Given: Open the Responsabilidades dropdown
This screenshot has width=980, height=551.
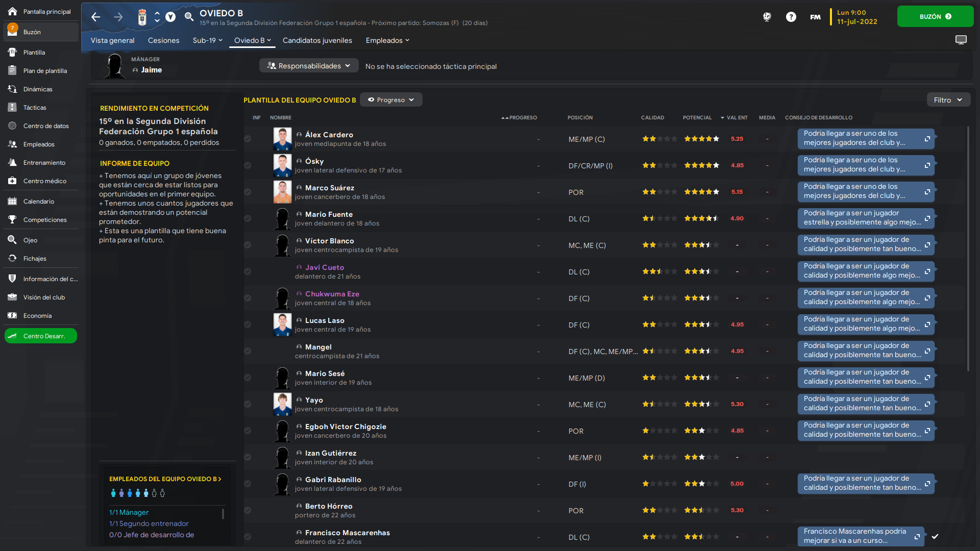Looking at the screenshot, I should pyautogui.click(x=309, y=66).
